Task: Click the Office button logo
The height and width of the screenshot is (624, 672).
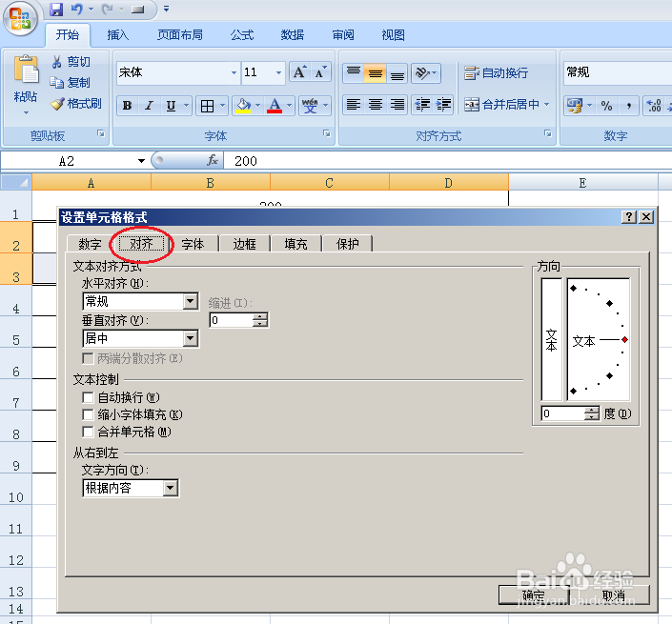Action: coord(20,19)
